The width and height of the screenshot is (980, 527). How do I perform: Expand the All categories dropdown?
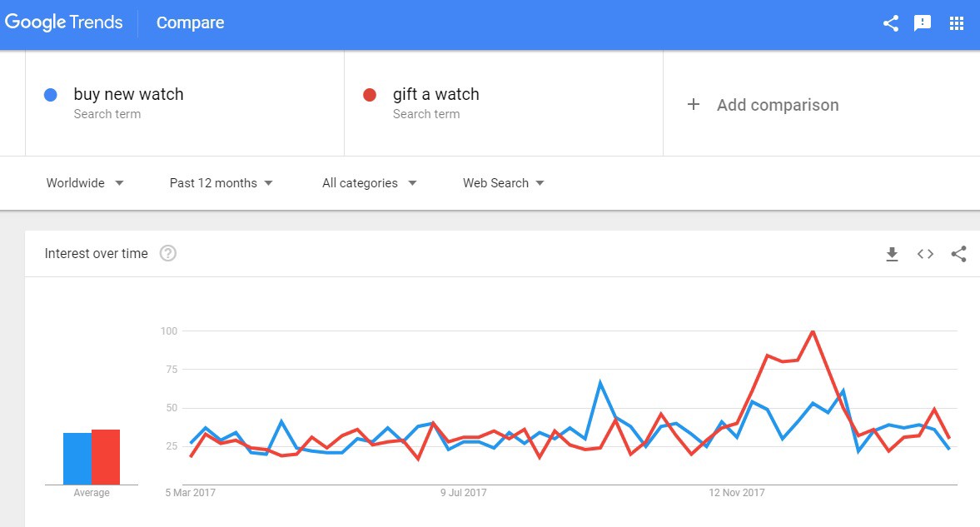[369, 183]
